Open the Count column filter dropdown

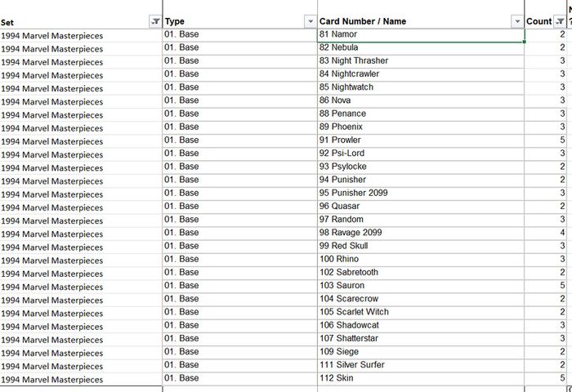560,21
